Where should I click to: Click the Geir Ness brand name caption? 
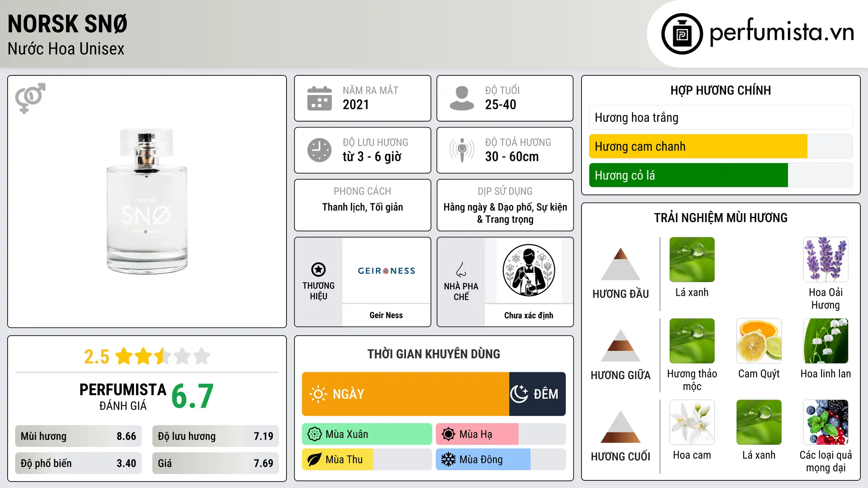click(x=386, y=315)
